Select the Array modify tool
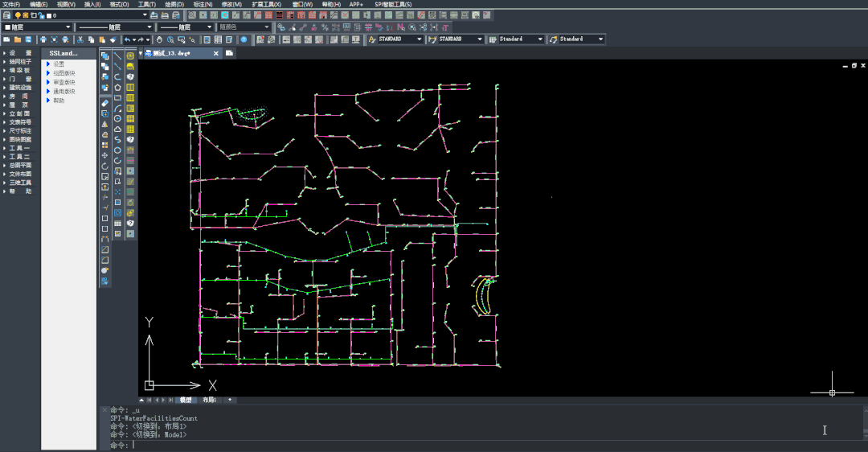 (x=104, y=145)
